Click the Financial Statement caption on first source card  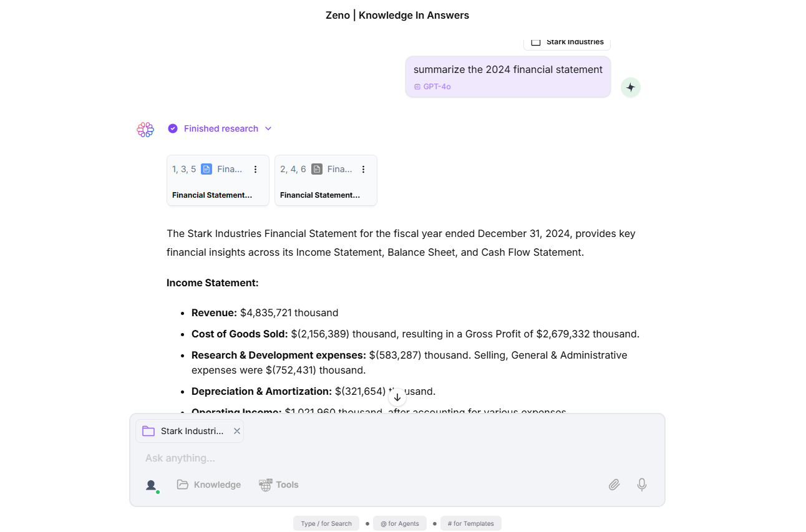(x=212, y=195)
